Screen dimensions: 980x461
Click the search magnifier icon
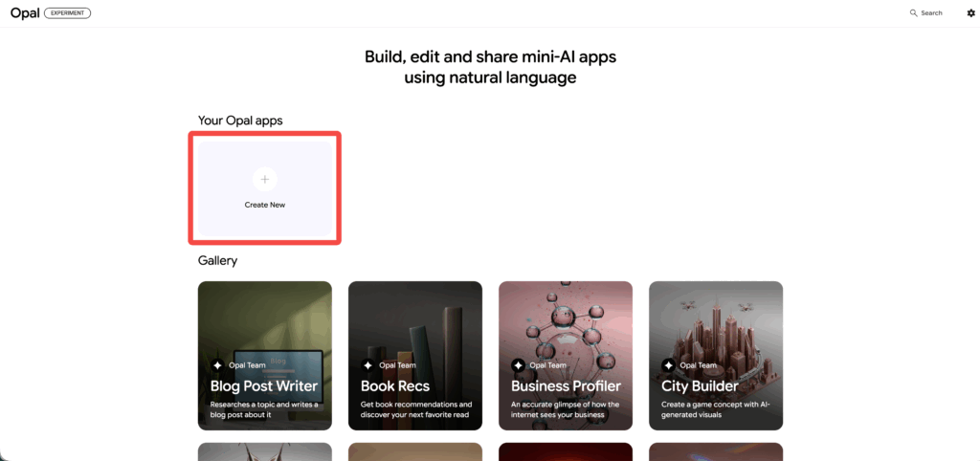click(914, 13)
